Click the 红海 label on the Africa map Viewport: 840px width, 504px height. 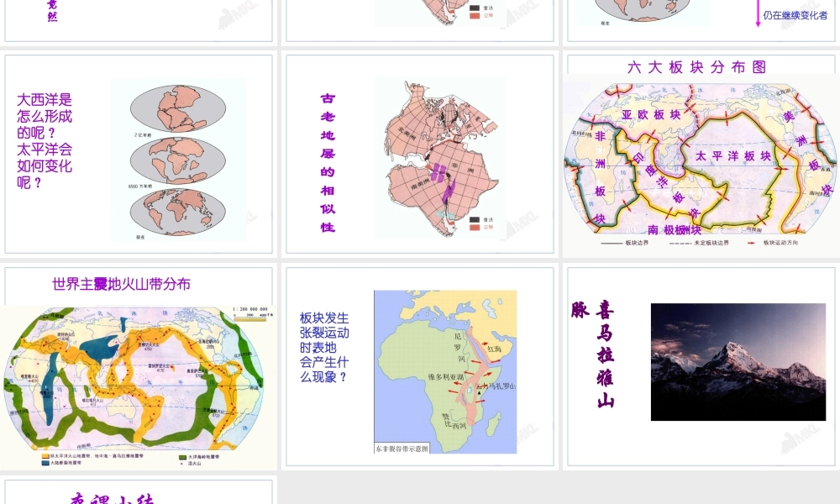494,349
